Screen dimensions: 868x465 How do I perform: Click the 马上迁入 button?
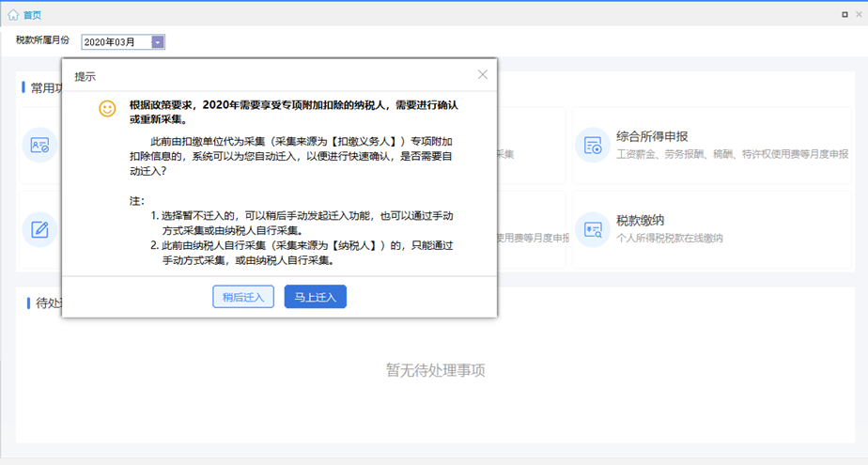pos(316,297)
